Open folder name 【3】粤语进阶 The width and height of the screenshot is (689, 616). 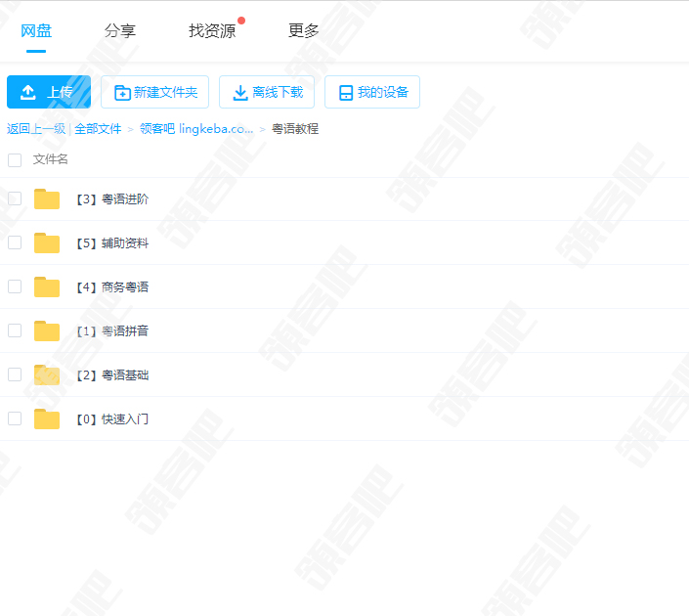[x=111, y=199]
